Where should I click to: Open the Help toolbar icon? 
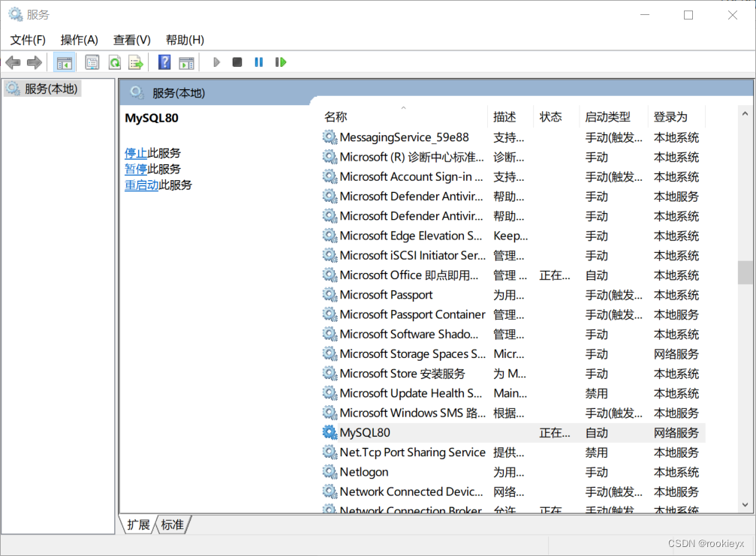pyautogui.click(x=164, y=62)
